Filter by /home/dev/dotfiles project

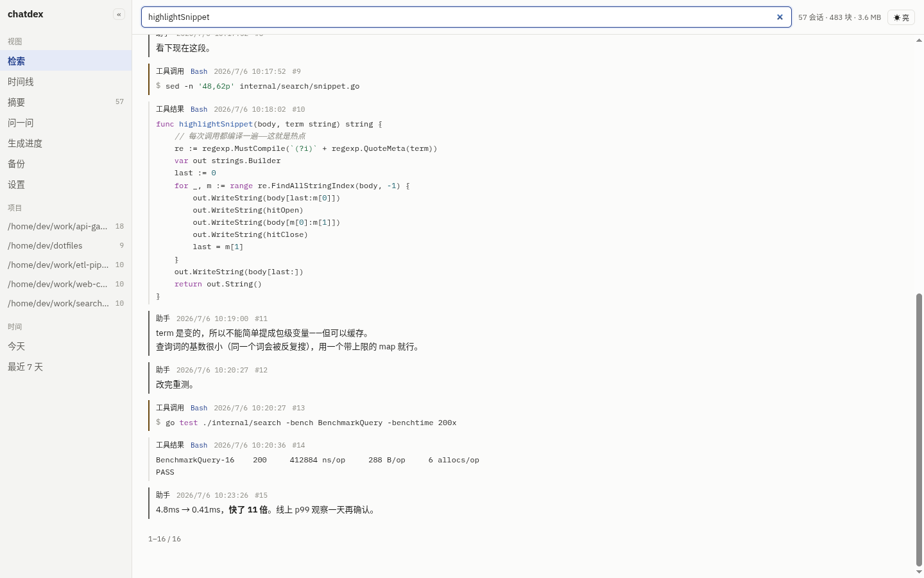point(65,245)
